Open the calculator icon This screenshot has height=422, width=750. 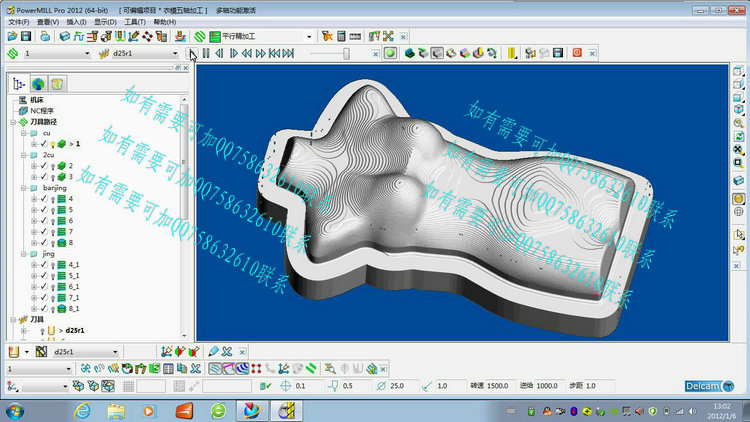tap(341, 36)
